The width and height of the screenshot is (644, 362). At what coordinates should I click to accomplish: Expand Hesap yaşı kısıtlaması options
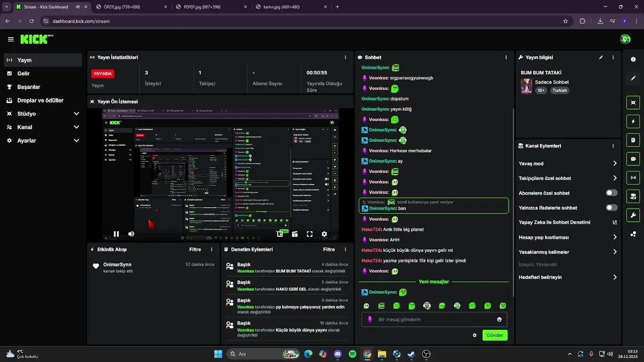[x=615, y=237]
